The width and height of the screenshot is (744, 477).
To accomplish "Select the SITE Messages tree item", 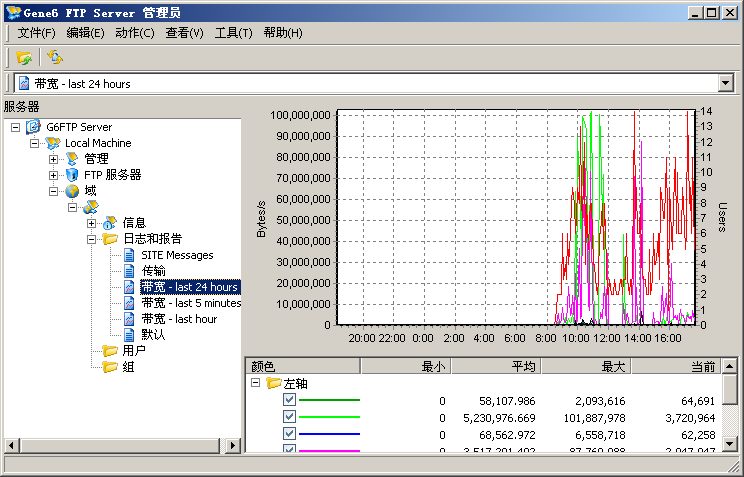I will pyautogui.click(x=177, y=255).
